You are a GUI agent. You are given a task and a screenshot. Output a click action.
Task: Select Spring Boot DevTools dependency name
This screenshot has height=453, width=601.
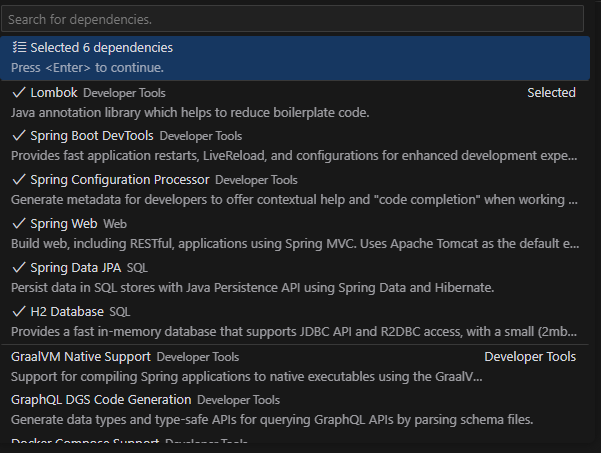[x=92, y=136]
